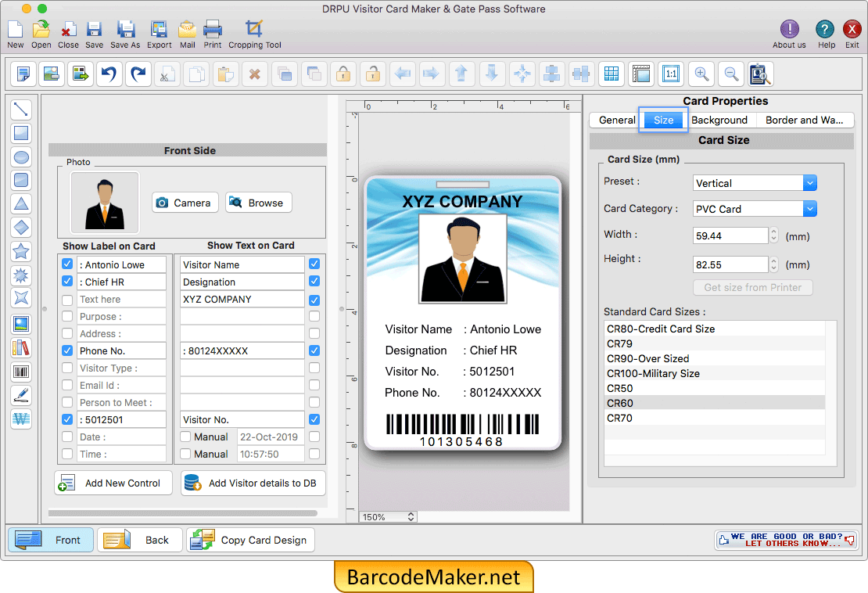Switch to the Size tab
This screenshot has height=593, width=868.
tap(663, 120)
